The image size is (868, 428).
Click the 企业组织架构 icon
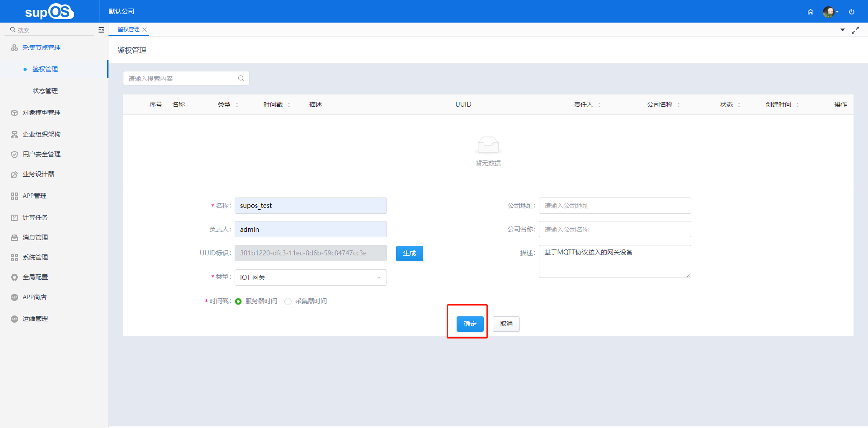(x=14, y=134)
